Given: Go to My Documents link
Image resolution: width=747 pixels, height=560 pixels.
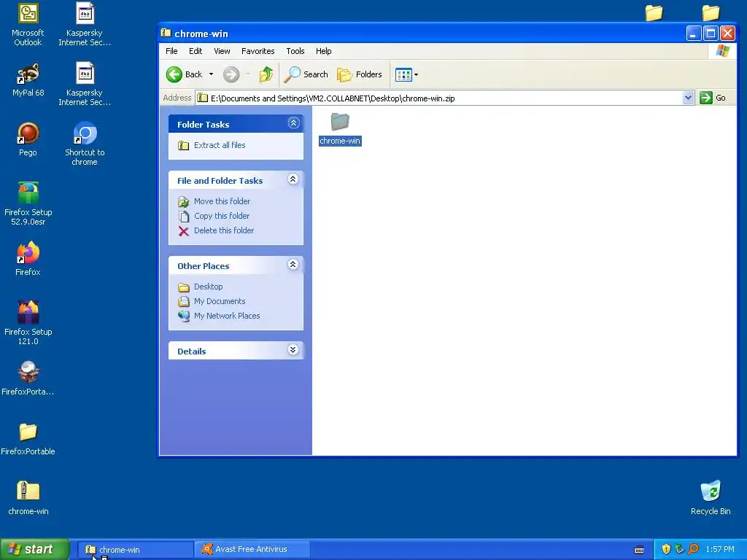Looking at the screenshot, I should coord(220,301).
